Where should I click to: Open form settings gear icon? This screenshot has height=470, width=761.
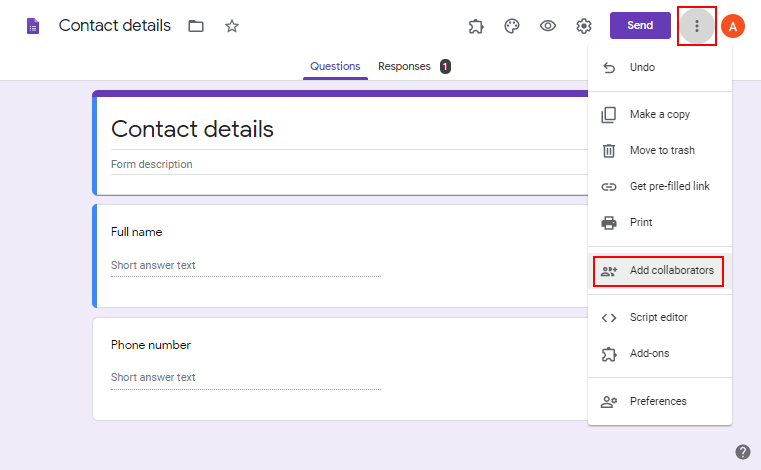coord(584,26)
